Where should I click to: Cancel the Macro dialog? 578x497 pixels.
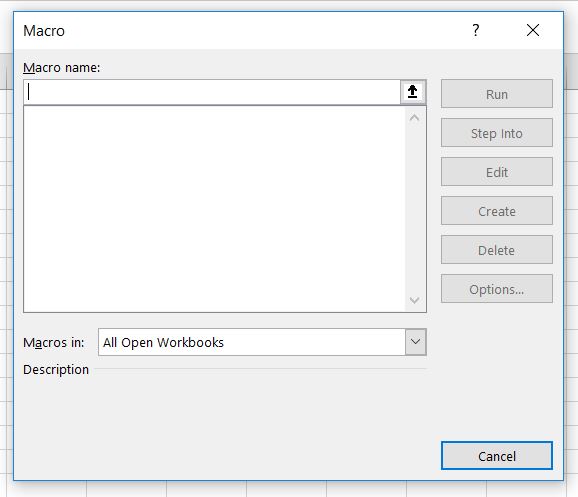click(497, 456)
